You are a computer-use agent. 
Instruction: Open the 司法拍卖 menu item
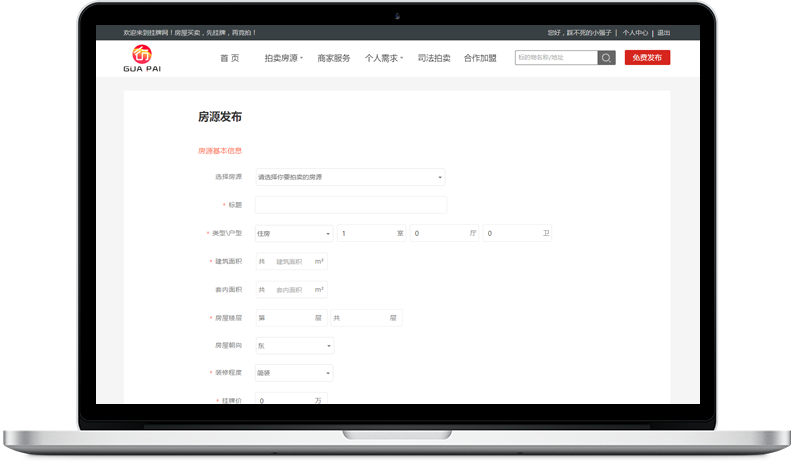click(x=434, y=58)
